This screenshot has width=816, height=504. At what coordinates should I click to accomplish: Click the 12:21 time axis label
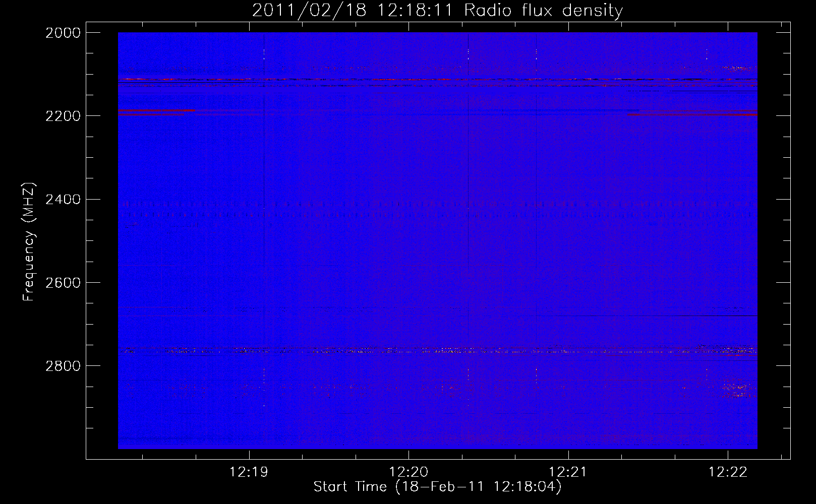click(568, 472)
